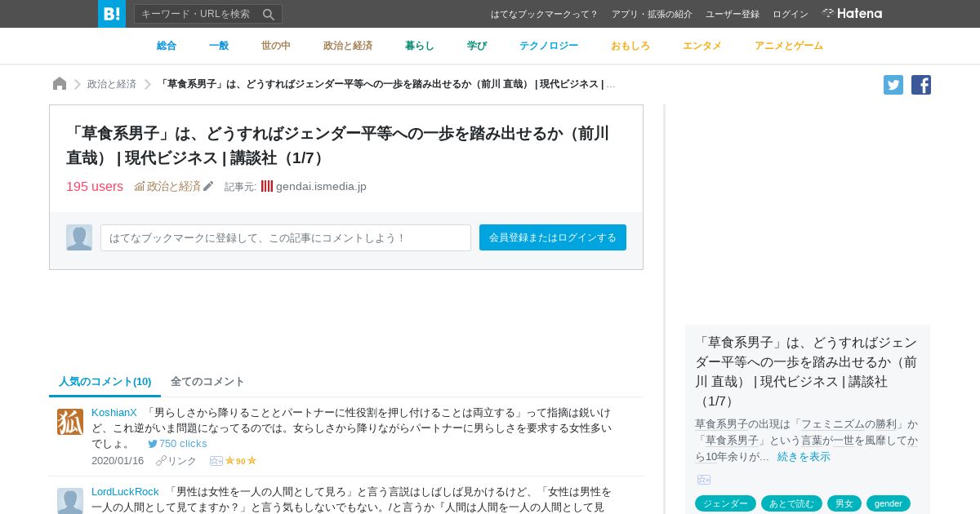Go to home via breadcrumb house icon
The height and width of the screenshot is (514, 980).
(60, 84)
